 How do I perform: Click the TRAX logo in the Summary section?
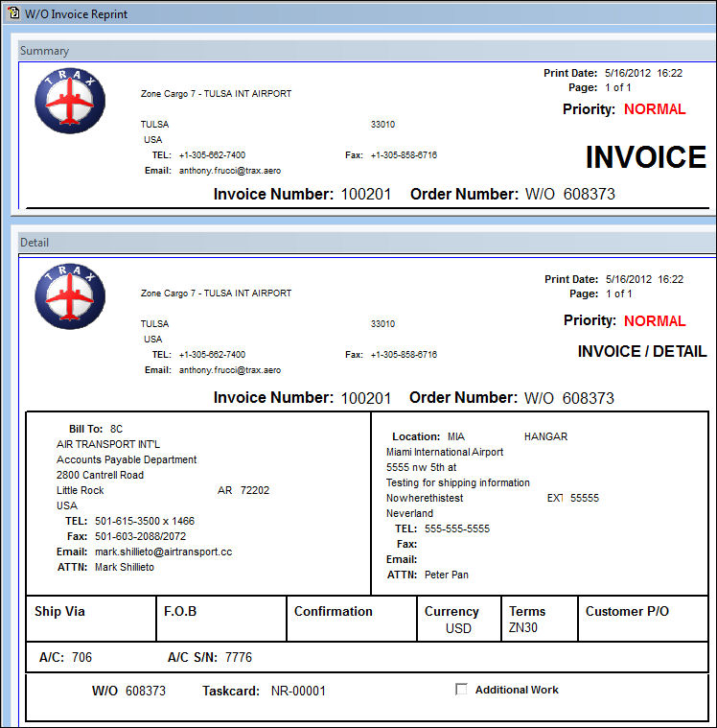point(70,101)
